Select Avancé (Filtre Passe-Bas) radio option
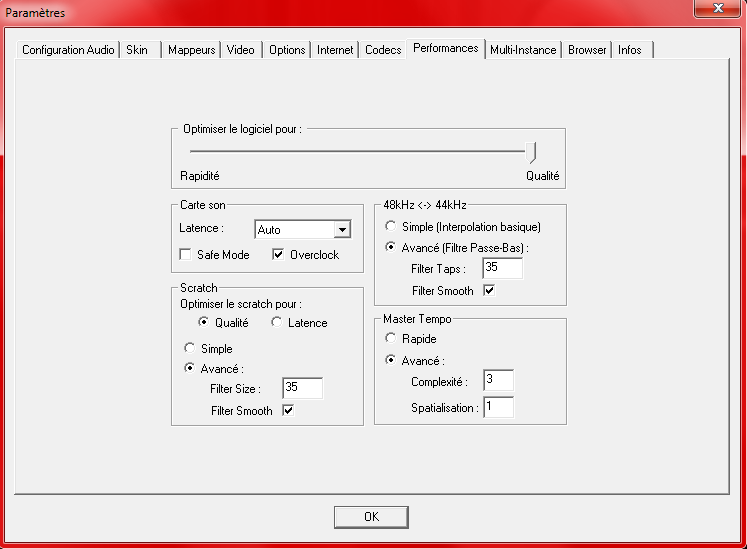Viewport: 747px width, 549px height. (x=391, y=248)
